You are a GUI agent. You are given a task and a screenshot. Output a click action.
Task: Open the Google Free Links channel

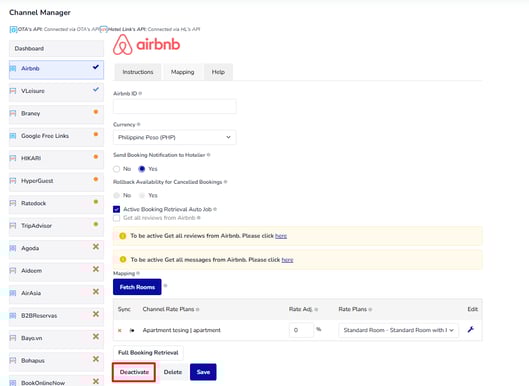56,137
